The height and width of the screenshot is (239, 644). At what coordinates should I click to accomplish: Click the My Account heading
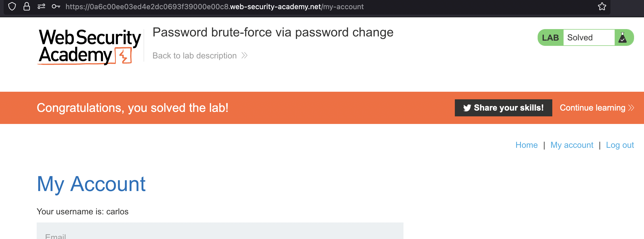pyautogui.click(x=91, y=184)
